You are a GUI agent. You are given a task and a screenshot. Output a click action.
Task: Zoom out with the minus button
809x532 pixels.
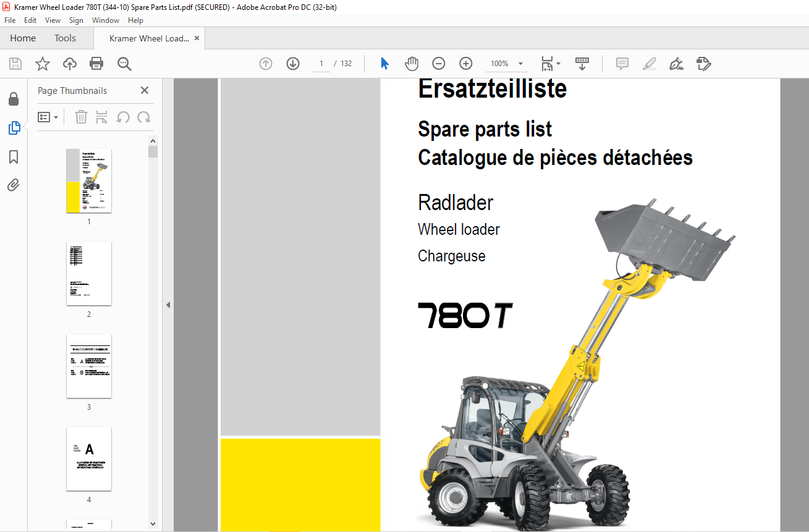(x=439, y=64)
